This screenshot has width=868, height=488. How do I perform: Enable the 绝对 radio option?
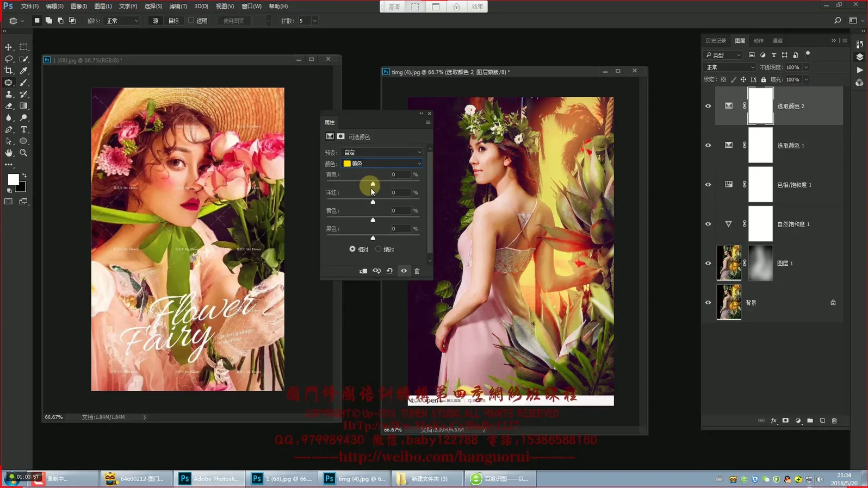(379, 249)
